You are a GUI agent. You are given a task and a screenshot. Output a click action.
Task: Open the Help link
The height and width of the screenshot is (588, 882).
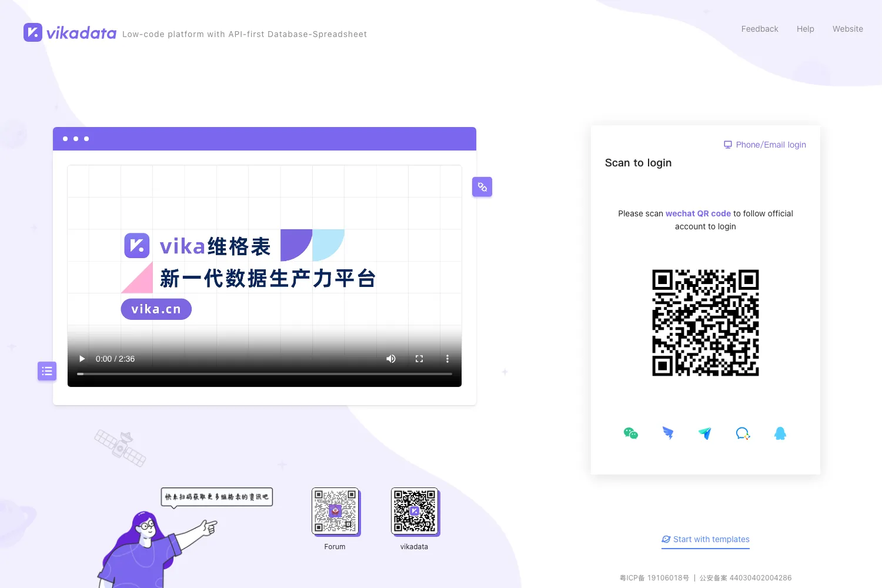click(x=806, y=29)
